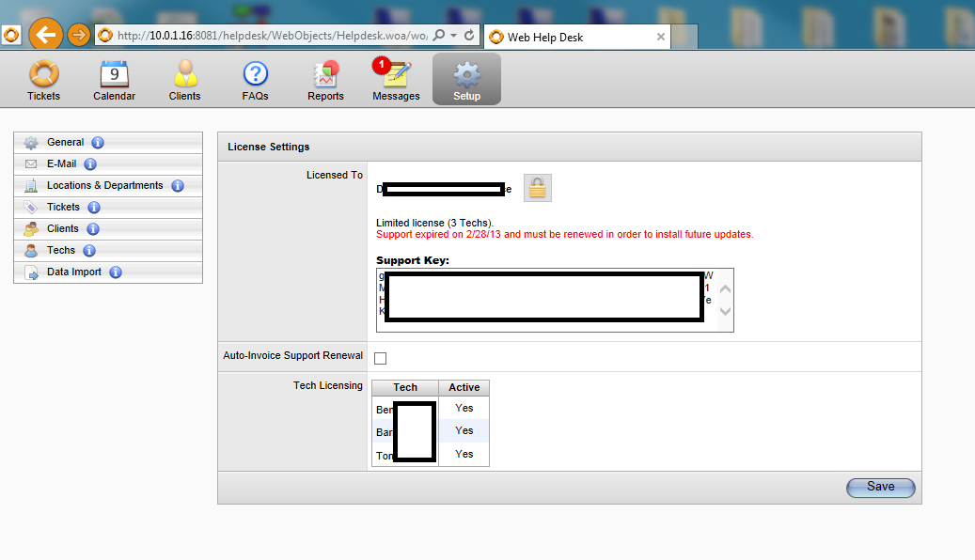Show info tooltip next to General

pyautogui.click(x=98, y=142)
